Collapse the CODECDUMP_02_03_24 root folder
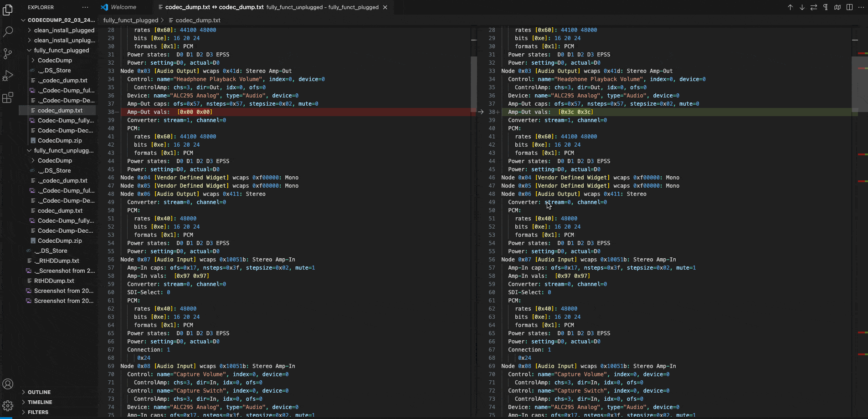The image size is (868, 419). [58, 20]
